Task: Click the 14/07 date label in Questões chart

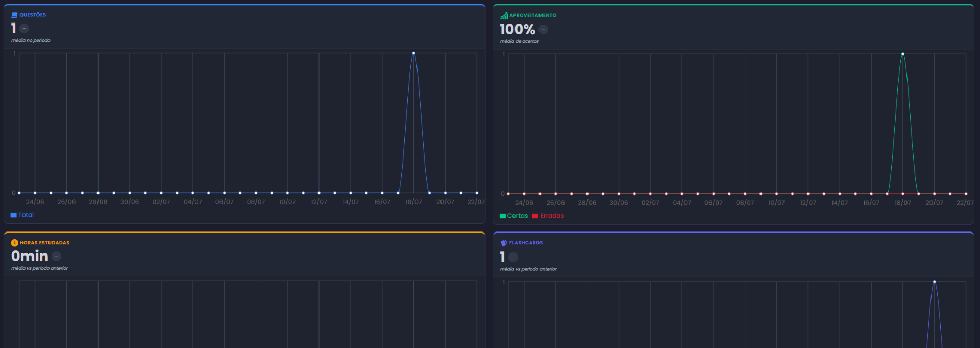Action: tap(351, 202)
